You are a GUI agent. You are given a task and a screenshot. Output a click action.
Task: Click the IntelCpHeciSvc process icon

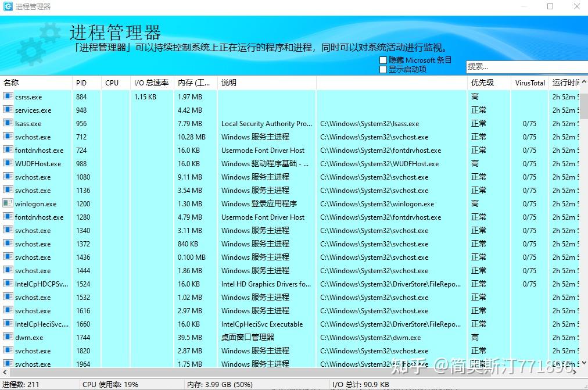tap(8, 324)
